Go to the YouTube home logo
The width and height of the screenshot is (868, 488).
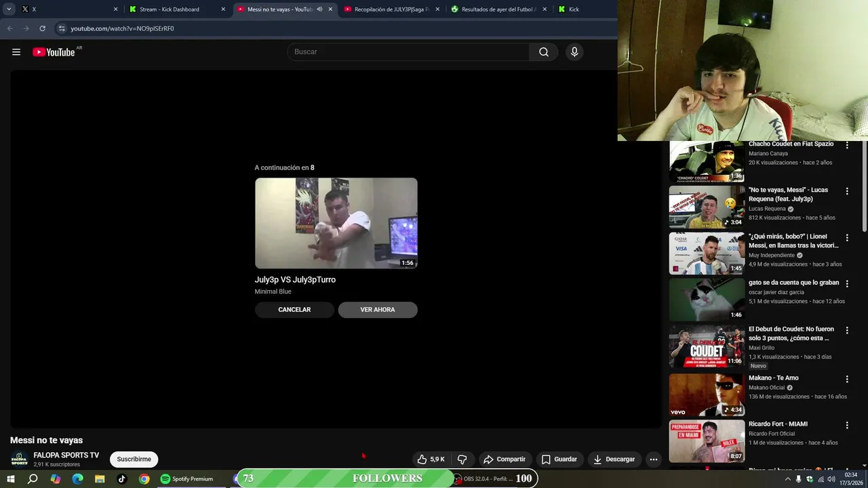coord(54,52)
